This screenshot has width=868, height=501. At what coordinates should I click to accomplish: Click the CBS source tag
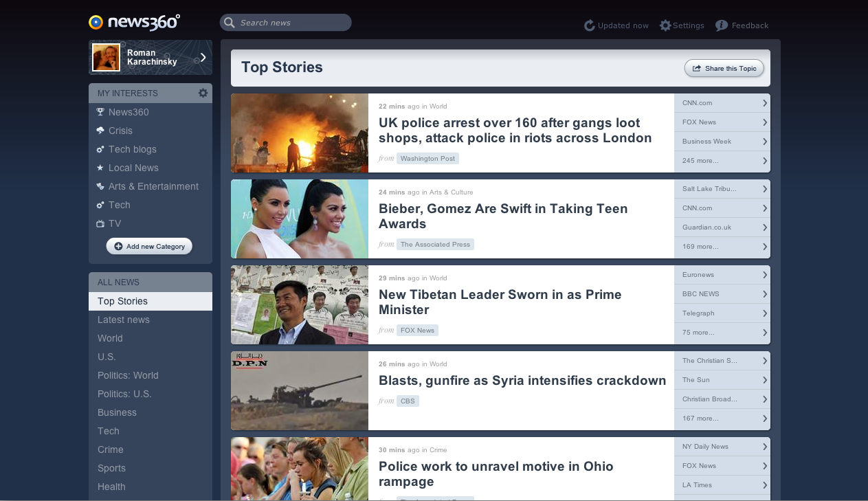(408, 401)
